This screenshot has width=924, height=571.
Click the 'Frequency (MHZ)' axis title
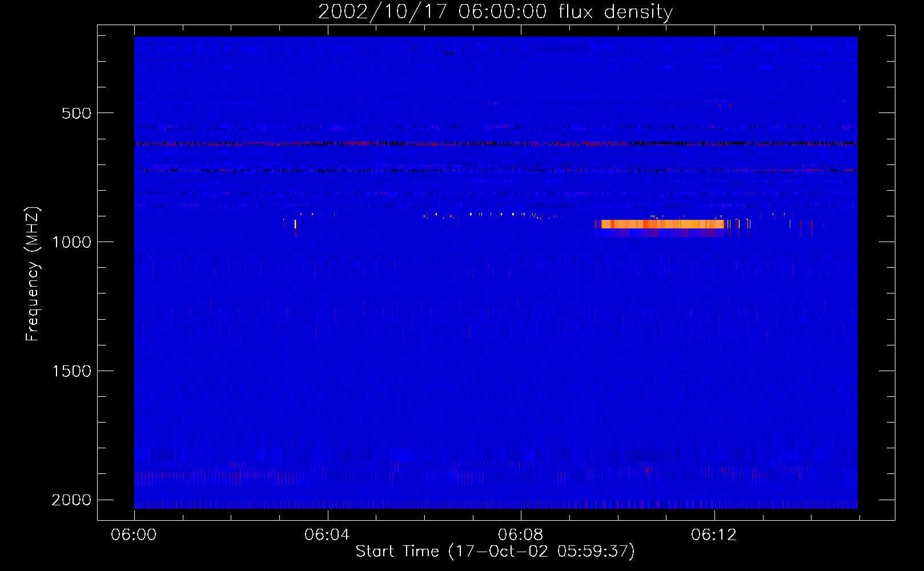coord(33,274)
